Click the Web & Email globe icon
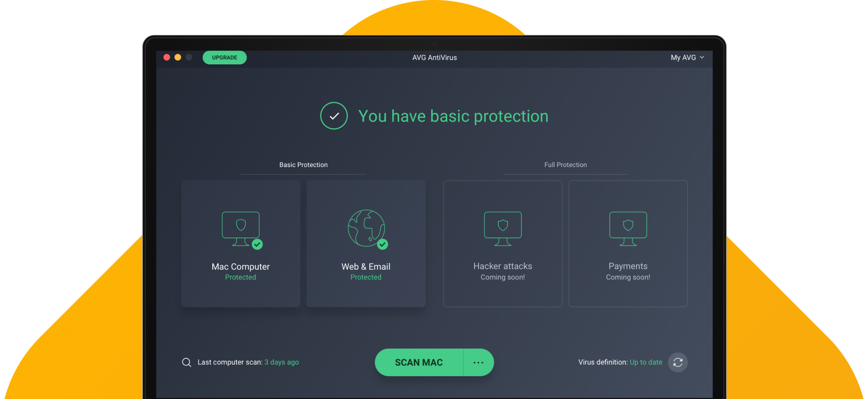Image resolution: width=868 pixels, height=399 pixels. tap(366, 228)
